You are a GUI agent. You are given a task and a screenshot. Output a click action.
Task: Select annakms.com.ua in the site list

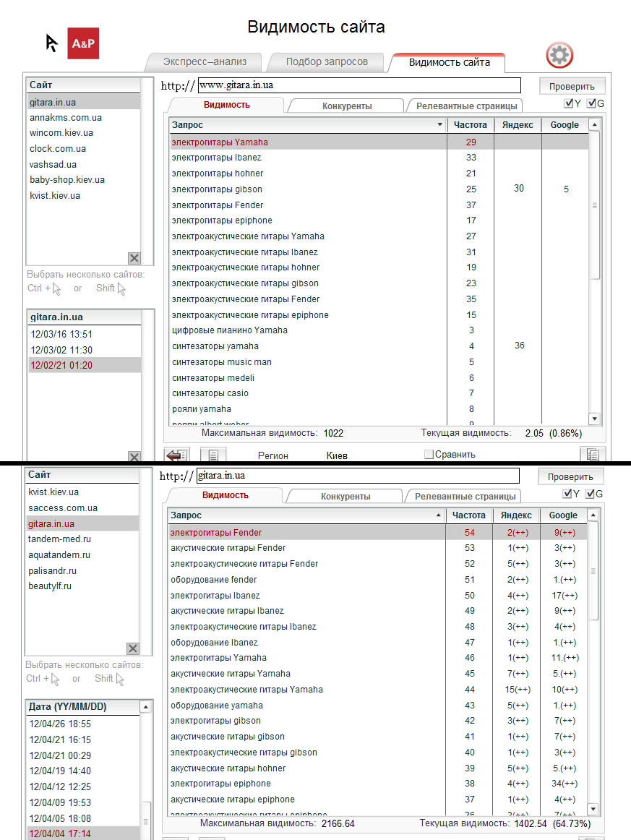tap(83, 118)
